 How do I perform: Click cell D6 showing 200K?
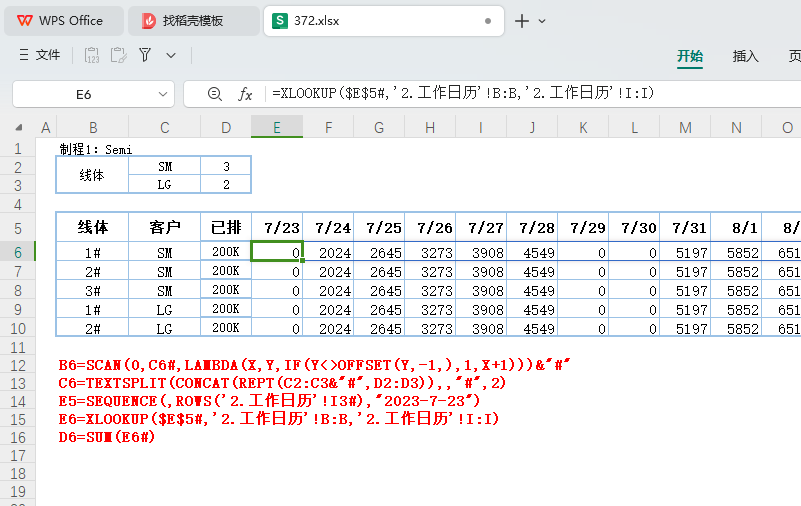coord(226,252)
